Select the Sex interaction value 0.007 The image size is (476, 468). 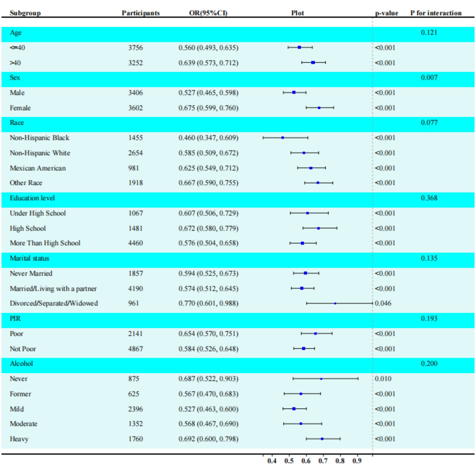click(x=429, y=78)
